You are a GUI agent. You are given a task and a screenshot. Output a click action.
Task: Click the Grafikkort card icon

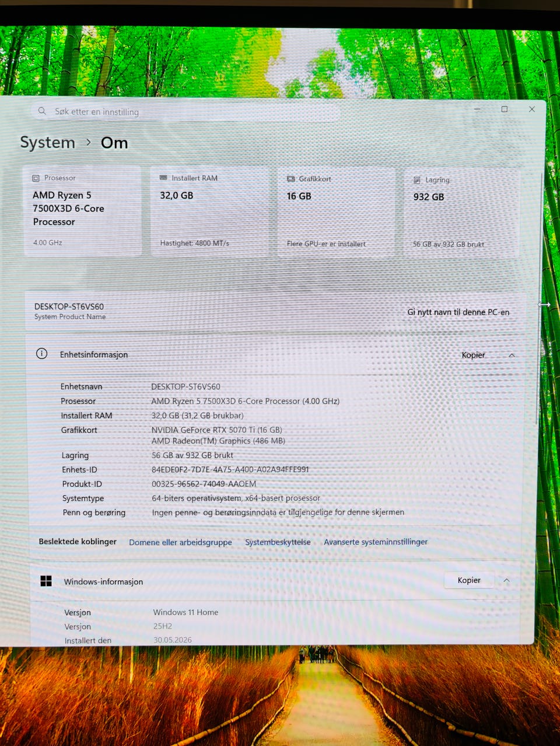tap(290, 179)
